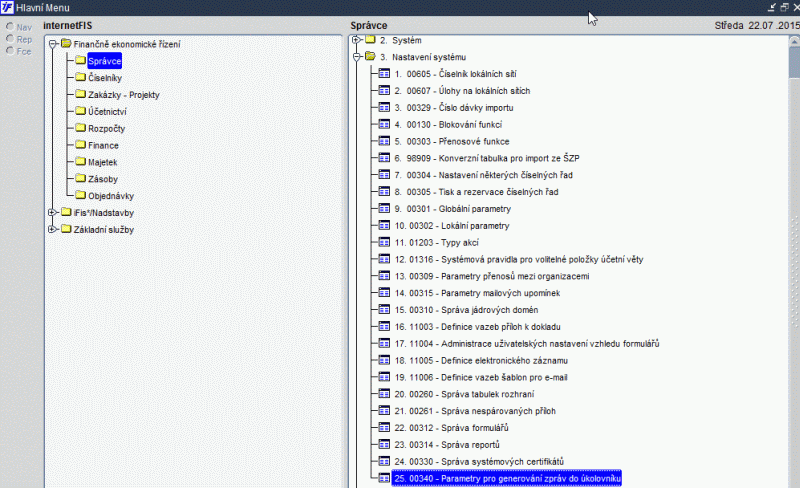Expand the Základní služby tree node
The width and height of the screenshot is (800, 488).
[52, 229]
